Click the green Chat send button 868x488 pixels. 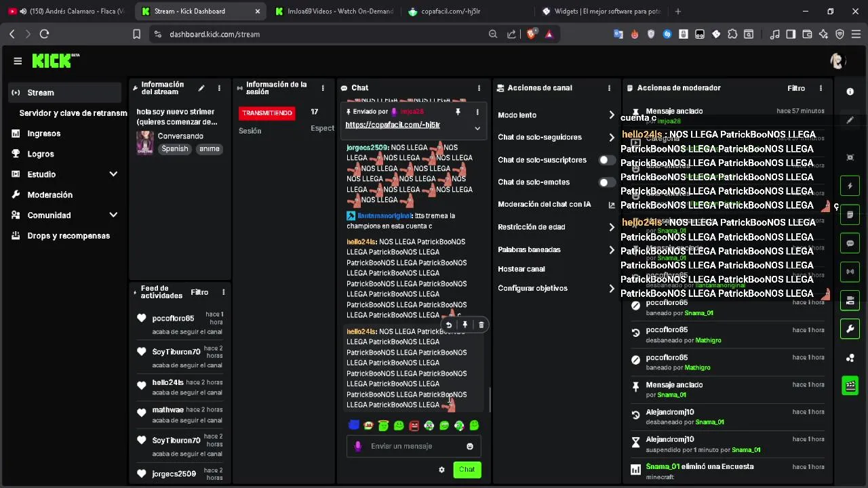[467, 470]
